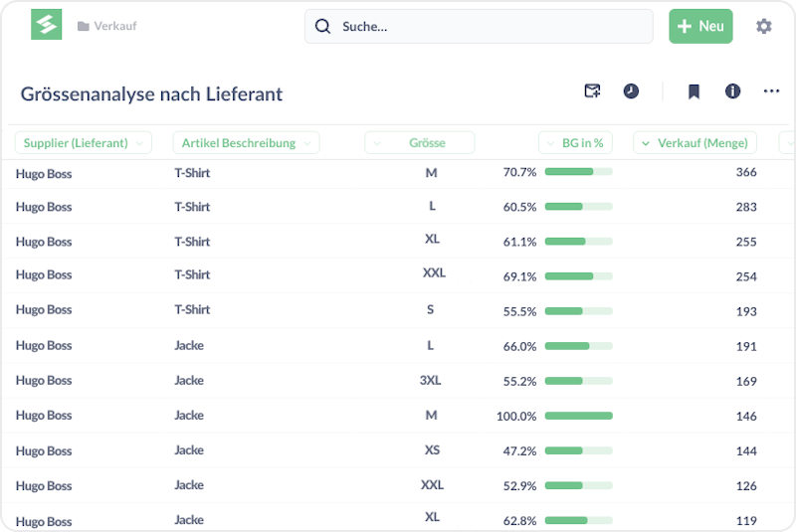796x532 pixels.
Task: Click progress bar for 70.7% row
Action: click(579, 172)
